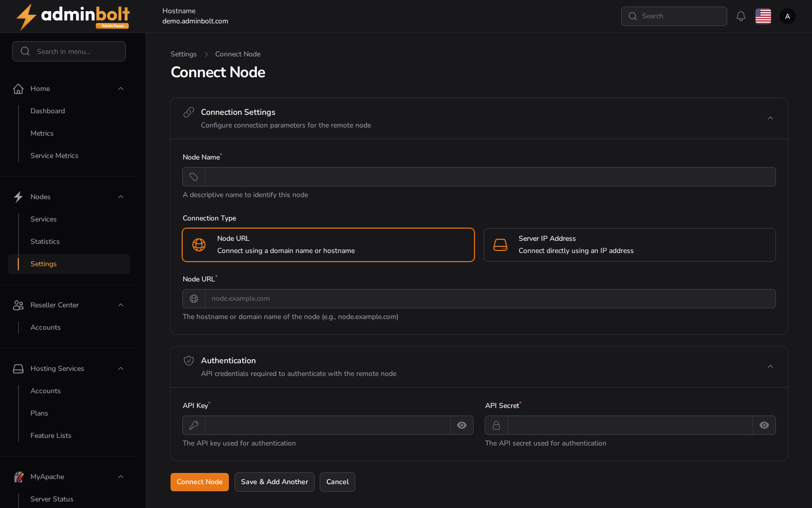The width and height of the screenshot is (812, 508).
Task: Focus the Search in menu box
Action: 69,51
